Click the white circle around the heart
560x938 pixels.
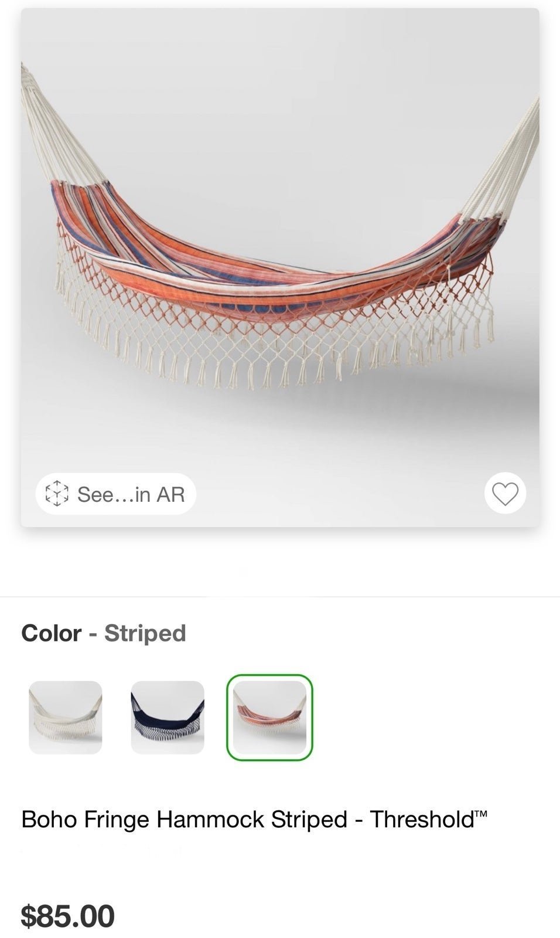point(505,493)
